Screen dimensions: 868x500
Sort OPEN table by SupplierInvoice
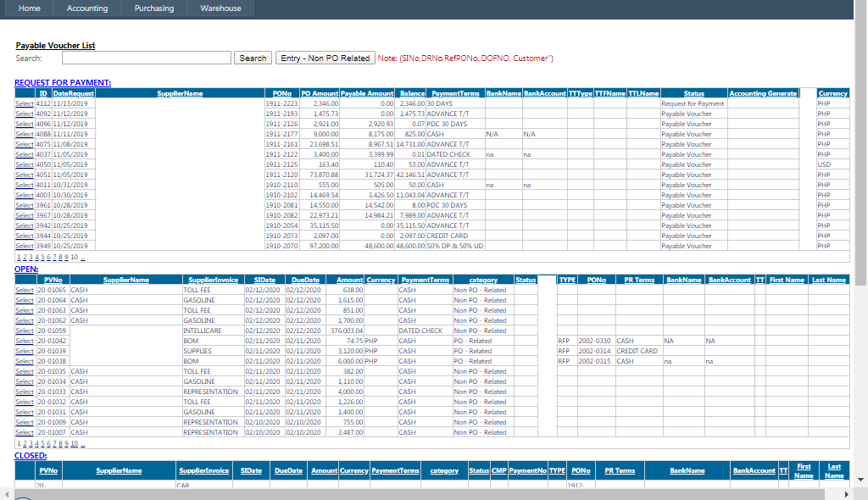pos(213,281)
